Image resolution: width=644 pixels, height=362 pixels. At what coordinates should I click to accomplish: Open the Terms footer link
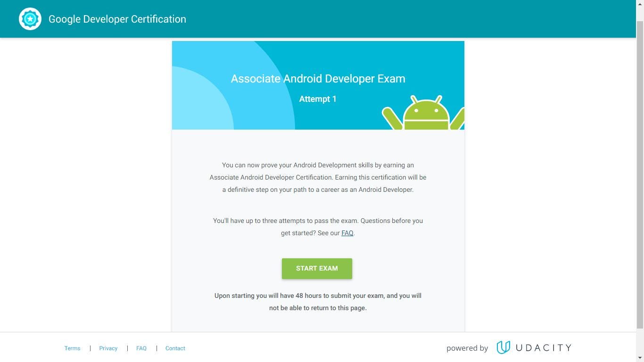[72, 348]
